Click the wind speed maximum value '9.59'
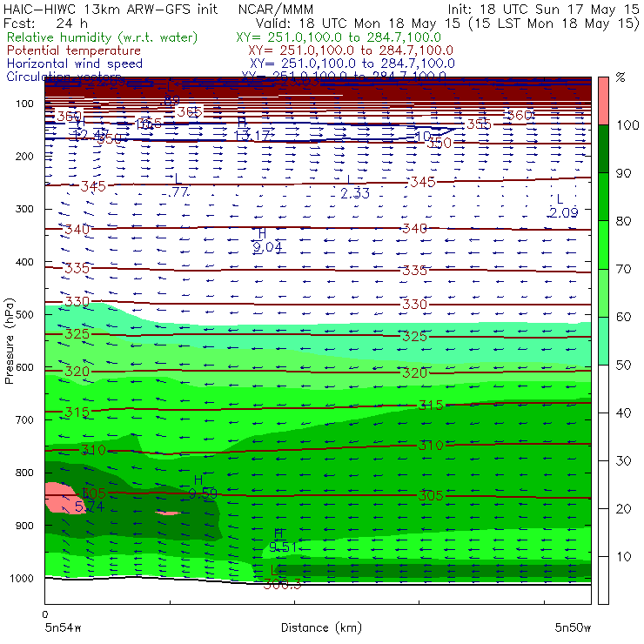This screenshot has width=644, height=644. (x=203, y=493)
